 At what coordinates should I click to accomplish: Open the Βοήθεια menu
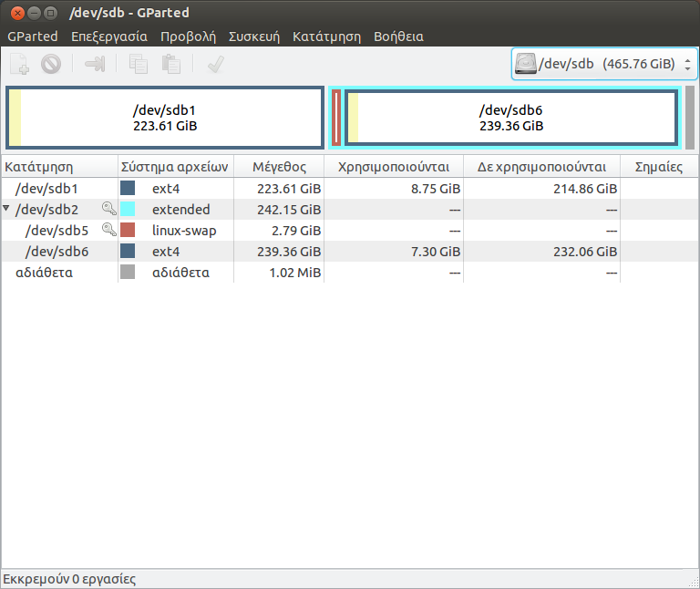pyautogui.click(x=398, y=36)
